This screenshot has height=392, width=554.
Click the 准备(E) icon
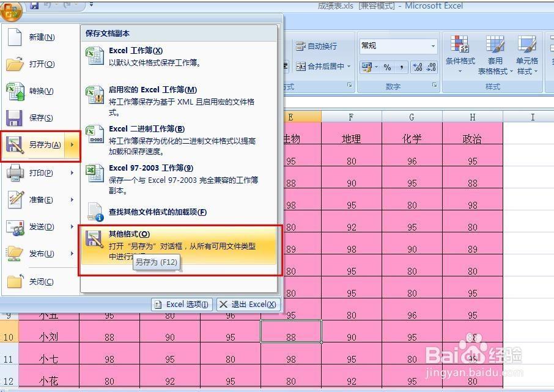click(15, 200)
